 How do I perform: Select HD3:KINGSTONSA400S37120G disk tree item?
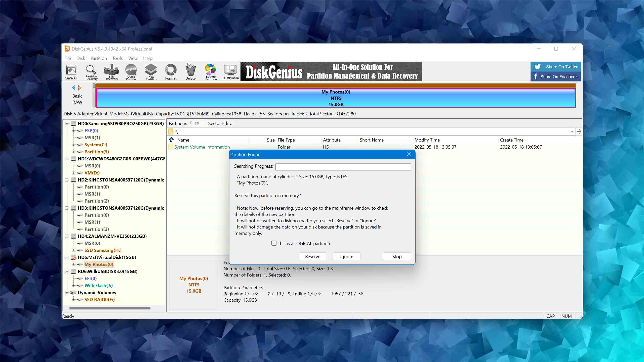coord(121,208)
